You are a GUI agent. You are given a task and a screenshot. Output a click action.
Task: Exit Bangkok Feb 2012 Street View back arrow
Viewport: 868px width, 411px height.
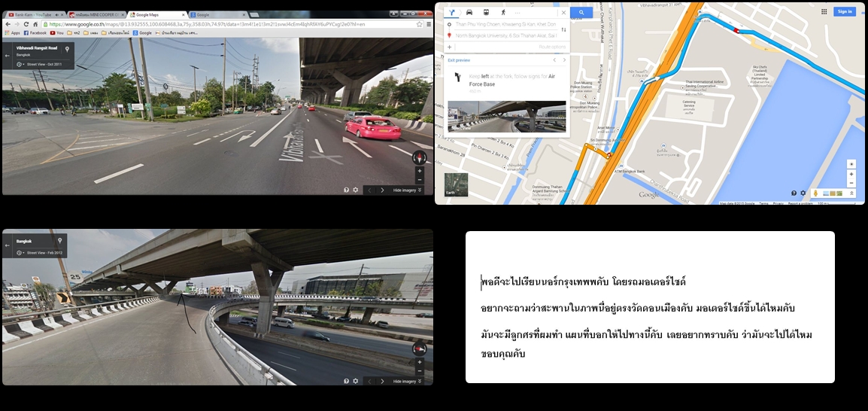click(x=8, y=245)
